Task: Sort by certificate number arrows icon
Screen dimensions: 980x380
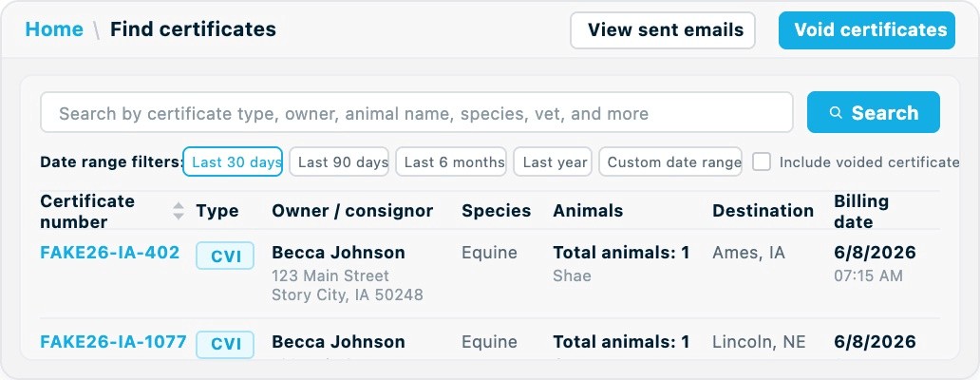Action: [179, 211]
